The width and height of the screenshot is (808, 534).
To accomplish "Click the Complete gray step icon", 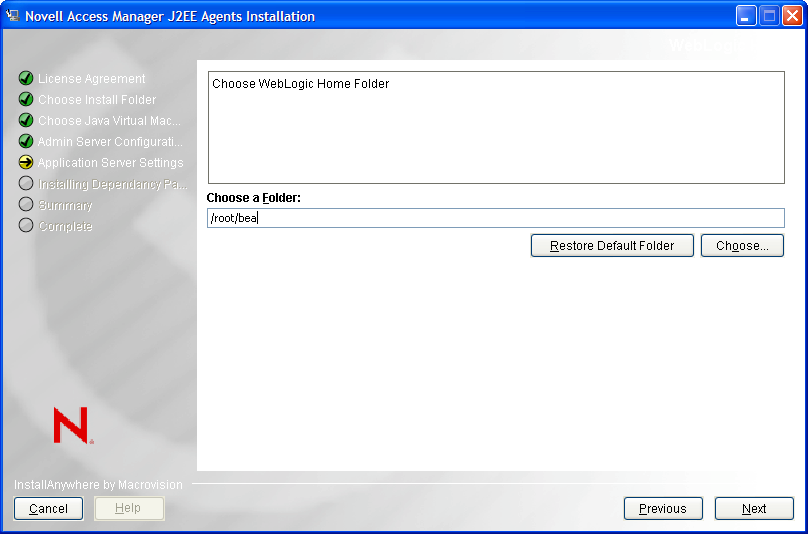I will pyautogui.click(x=26, y=226).
